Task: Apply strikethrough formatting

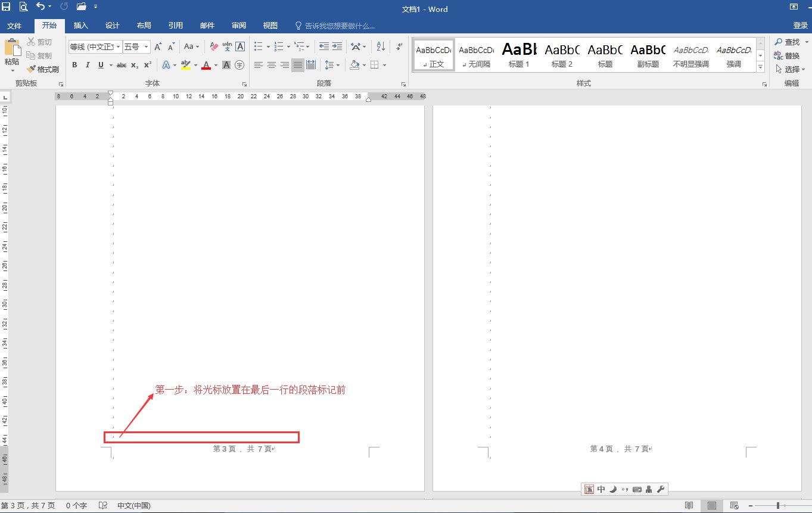Action: click(x=121, y=65)
